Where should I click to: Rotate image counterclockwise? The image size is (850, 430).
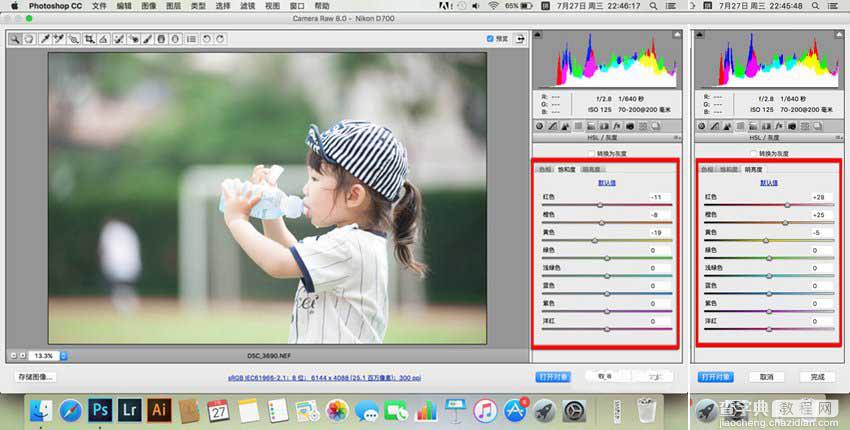207,39
